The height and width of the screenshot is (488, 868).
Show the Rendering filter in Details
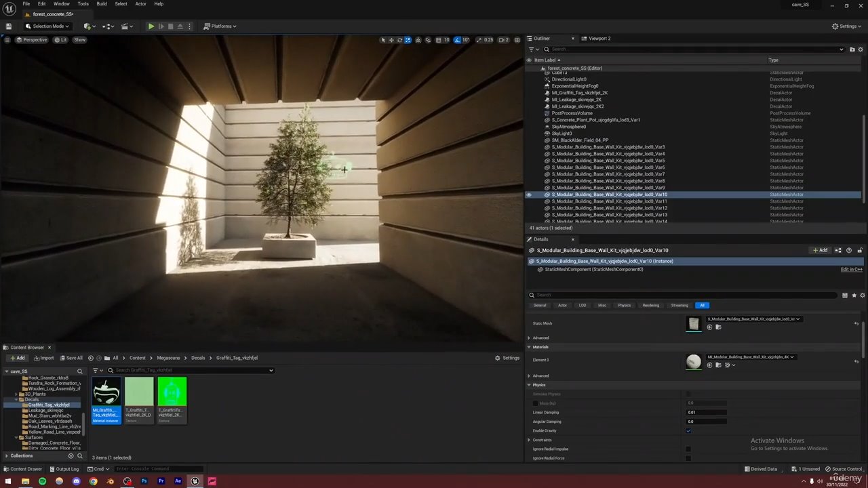click(x=651, y=305)
